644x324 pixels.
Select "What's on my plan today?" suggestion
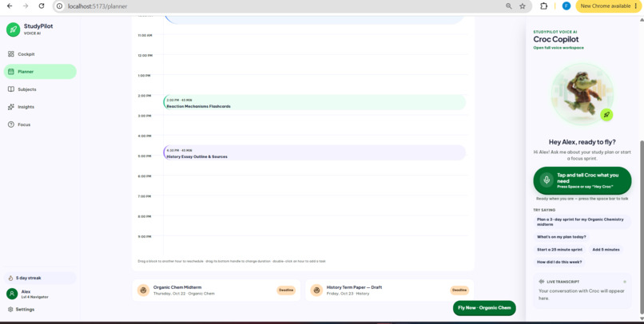click(x=562, y=237)
